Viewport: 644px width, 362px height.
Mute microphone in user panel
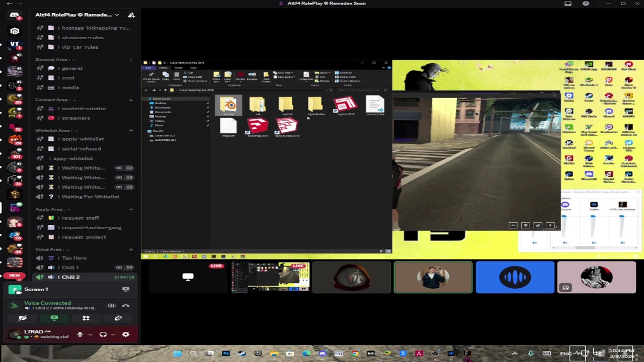pos(79,334)
